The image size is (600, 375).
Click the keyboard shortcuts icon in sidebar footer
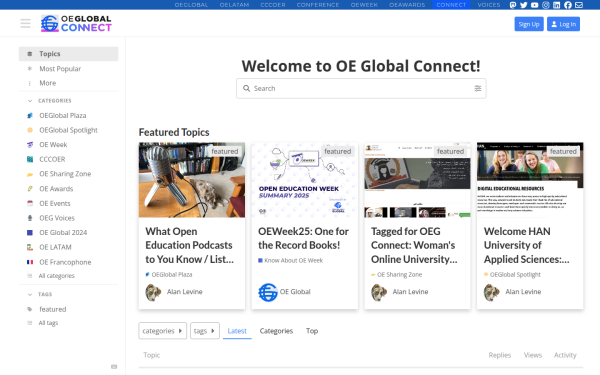coord(114,367)
